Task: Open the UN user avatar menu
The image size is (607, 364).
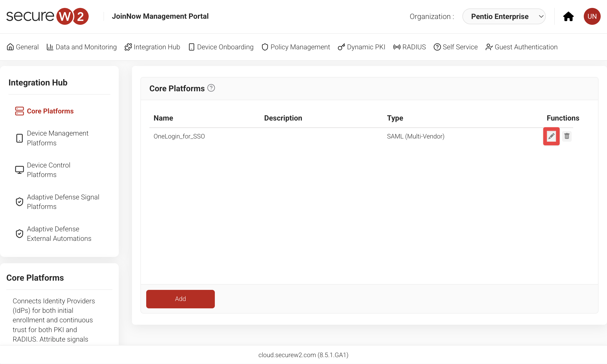Action: [x=592, y=16]
